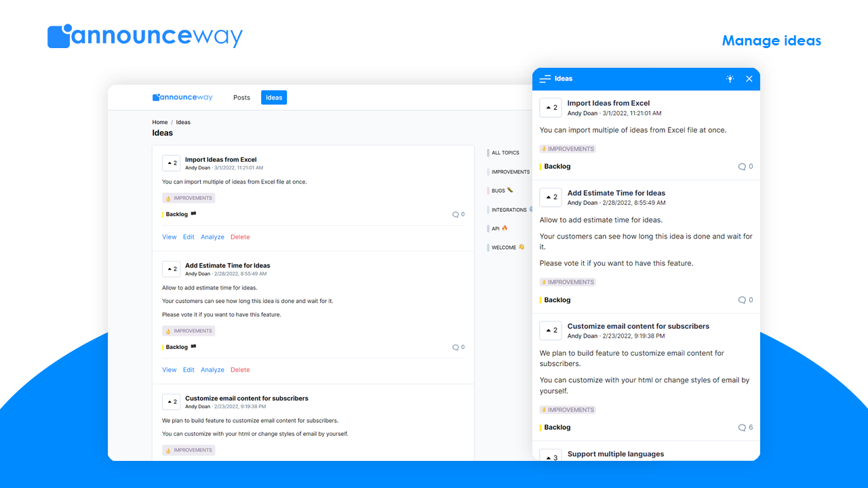The image size is (868, 488).
Task: Open the 6 comments on Customize email widget card
Action: click(x=745, y=427)
